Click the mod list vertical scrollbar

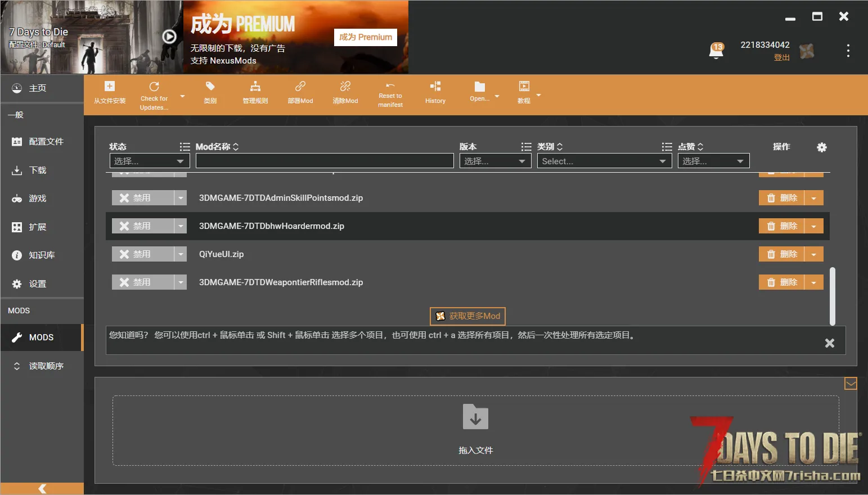[833, 296]
